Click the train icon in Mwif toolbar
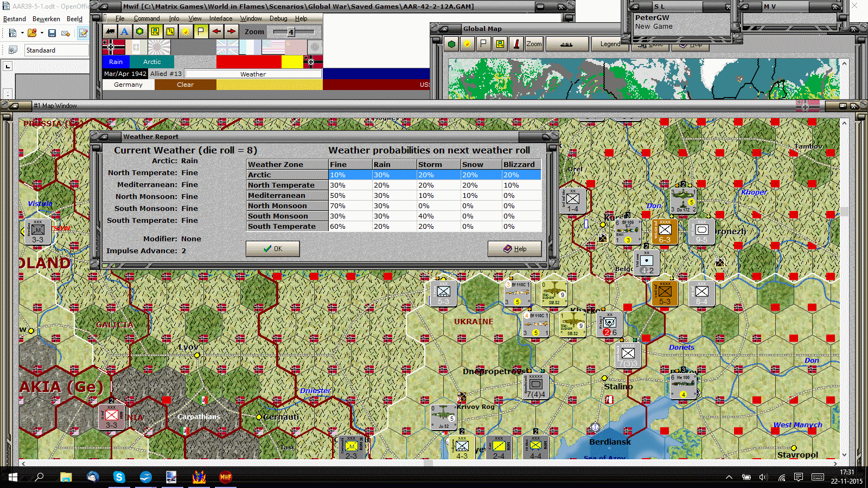This screenshot has width=868, height=488. tap(111, 31)
